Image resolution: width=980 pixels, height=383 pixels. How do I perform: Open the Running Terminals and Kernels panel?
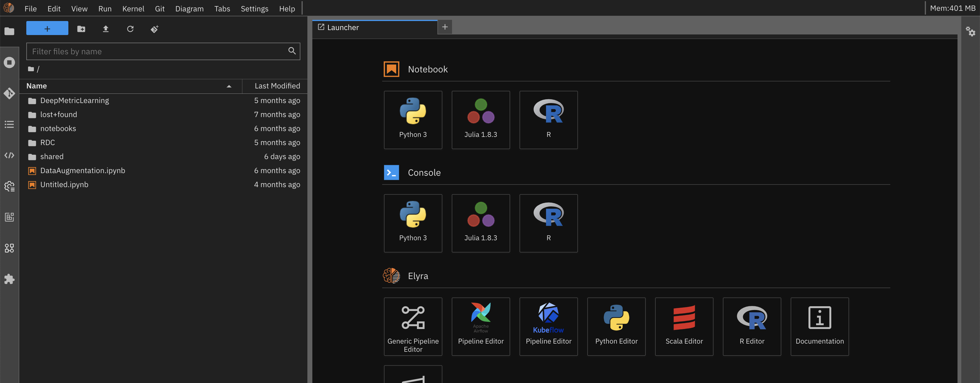tap(10, 62)
